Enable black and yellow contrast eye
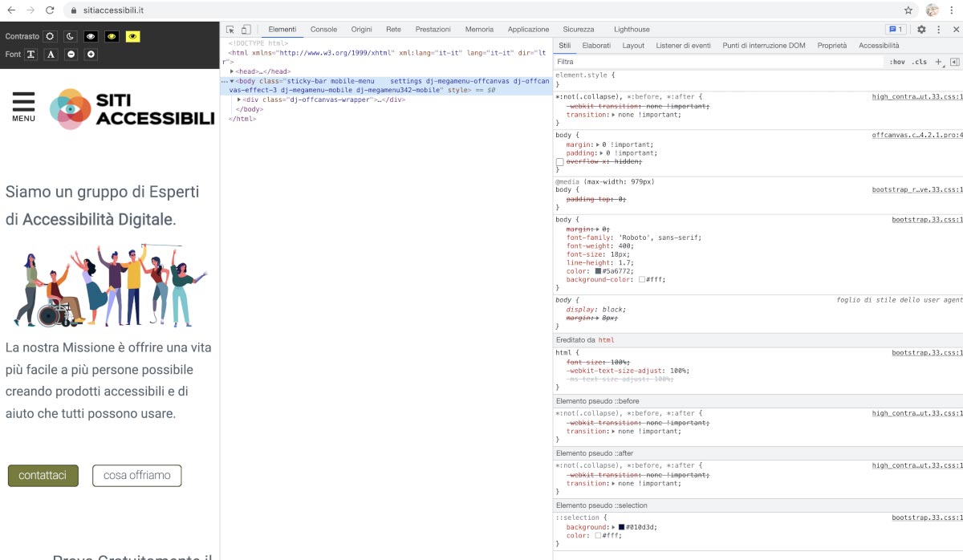 [112, 36]
